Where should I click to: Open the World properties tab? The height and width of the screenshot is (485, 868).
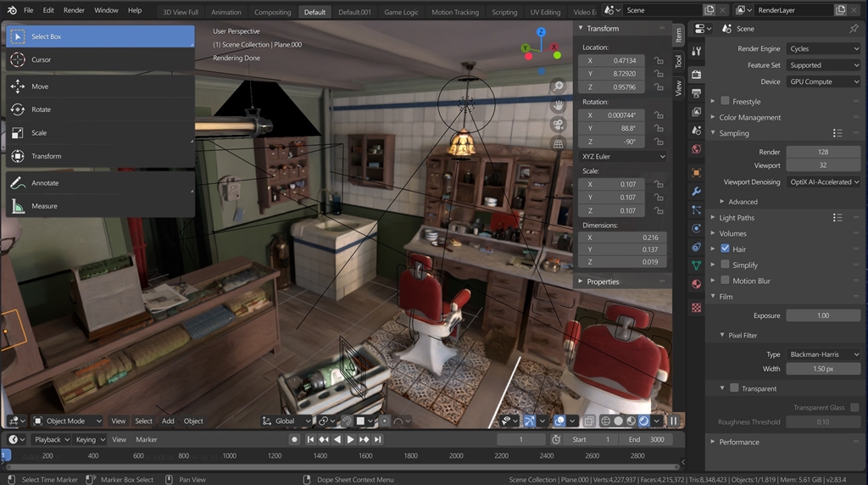(x=696, y=149)
